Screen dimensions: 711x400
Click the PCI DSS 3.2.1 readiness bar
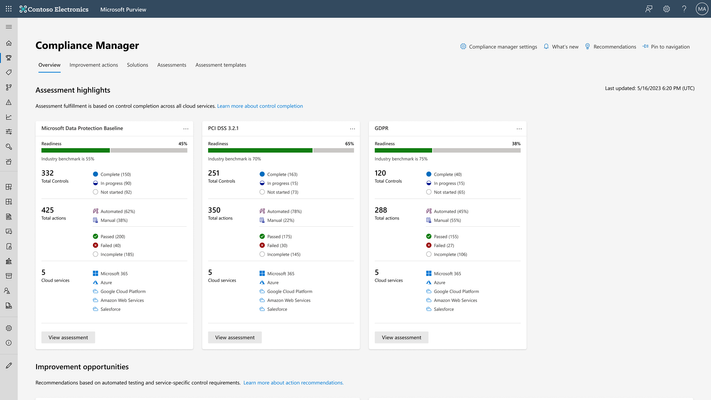tap(281, 150)
